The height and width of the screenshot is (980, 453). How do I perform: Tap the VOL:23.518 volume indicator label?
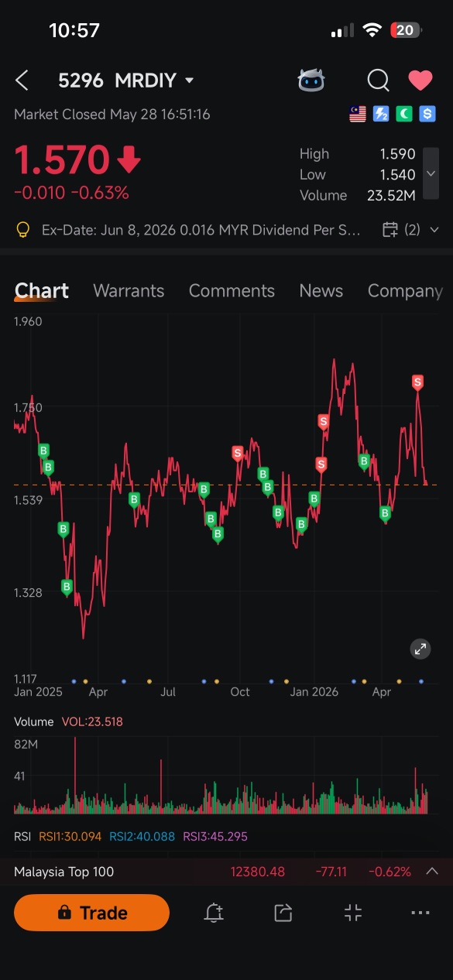point(91,721)
